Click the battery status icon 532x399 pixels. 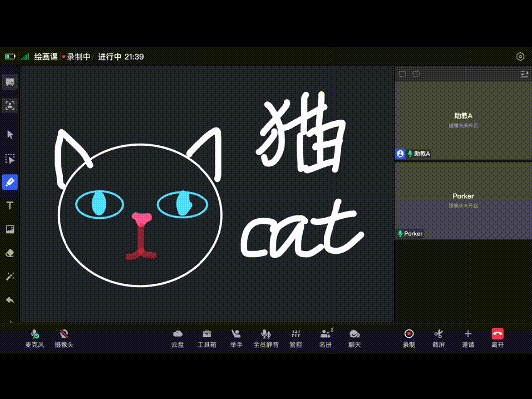[x=10, y=57]
